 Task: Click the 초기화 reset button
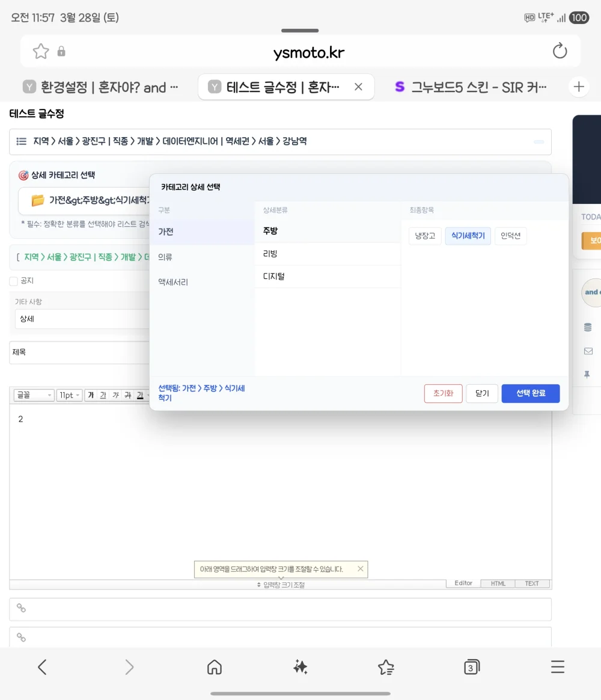[443, 393]
